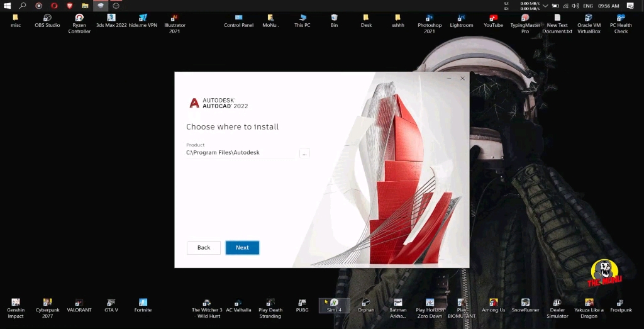Select the Among Us desktop icon
Viewport: 644px width, 329px height.
[494, 306]
